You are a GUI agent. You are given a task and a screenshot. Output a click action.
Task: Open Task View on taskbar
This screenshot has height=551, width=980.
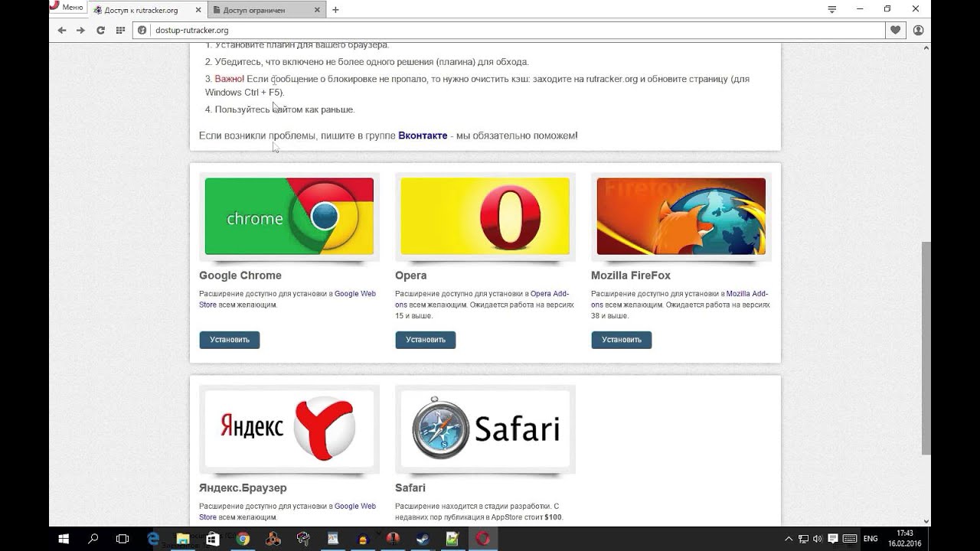pos(122,539)
